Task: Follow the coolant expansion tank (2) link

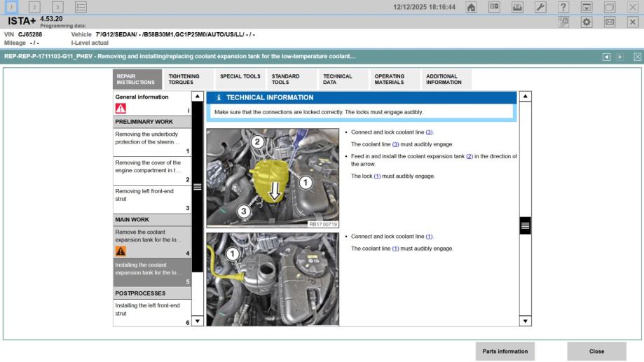Action: pos(470,156)
